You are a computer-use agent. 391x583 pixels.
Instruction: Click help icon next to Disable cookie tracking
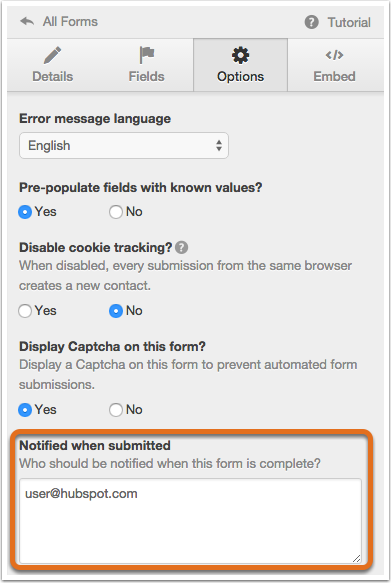[x=181, y=247]
